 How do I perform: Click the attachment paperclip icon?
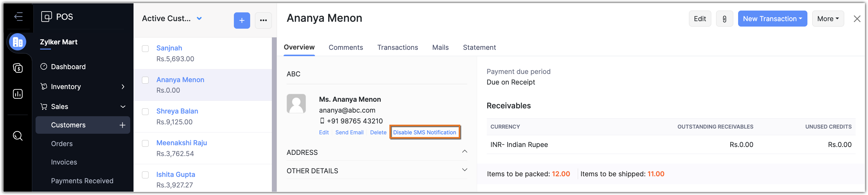(x=724, y=19)
